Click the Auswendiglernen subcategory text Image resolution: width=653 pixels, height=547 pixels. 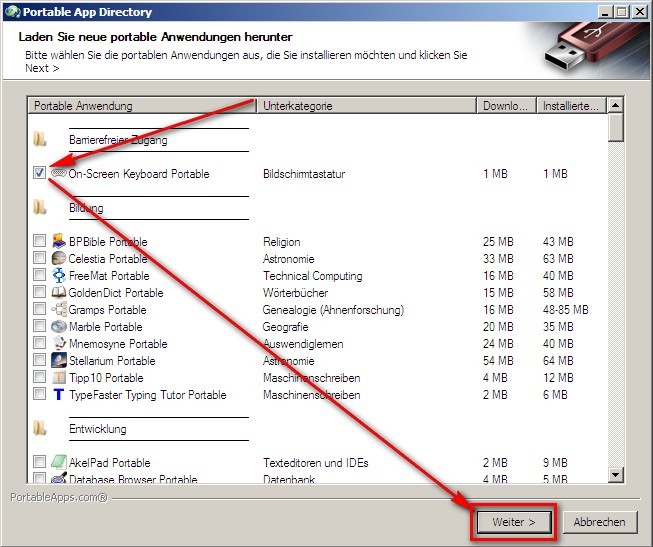[x=303, y=344]
